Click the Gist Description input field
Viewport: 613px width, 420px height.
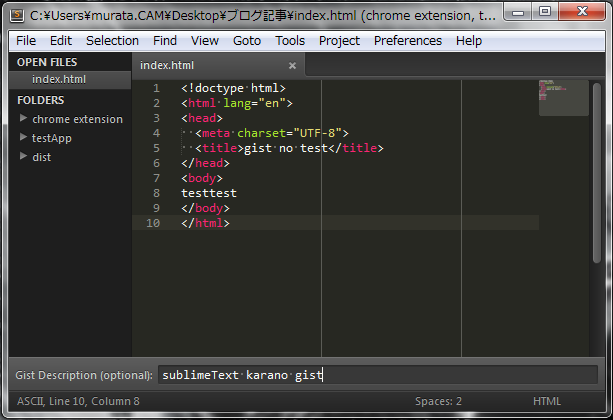point(378,375)
